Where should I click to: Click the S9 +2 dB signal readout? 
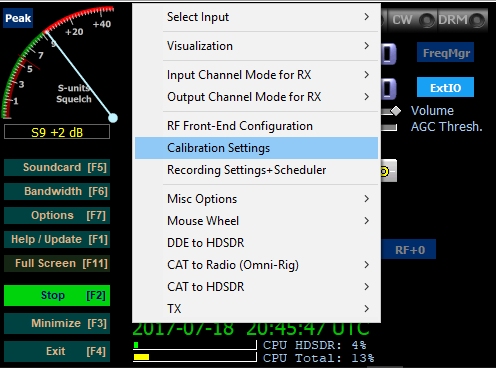(x=57, y=132)
